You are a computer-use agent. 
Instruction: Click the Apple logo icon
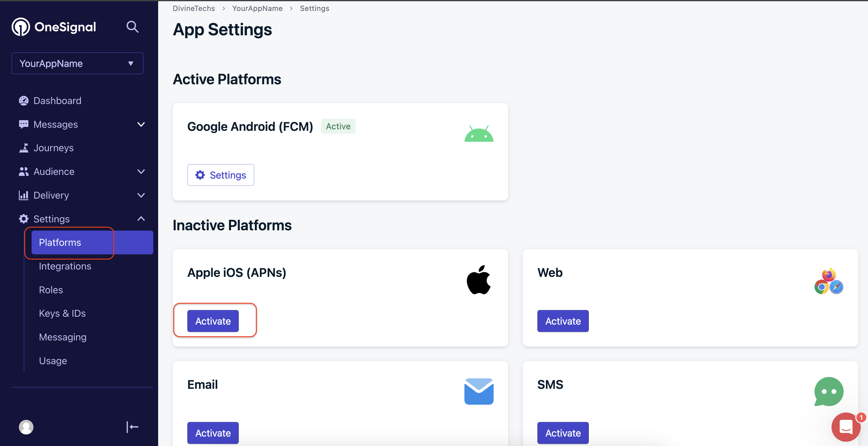(x=478, y=280)
